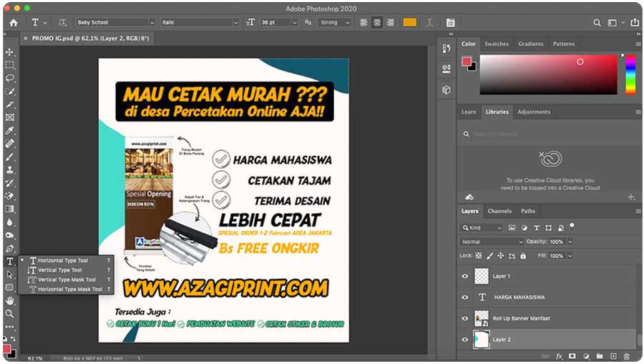
Task: Switch to the Adjustments tab
Action: [534, 112]
